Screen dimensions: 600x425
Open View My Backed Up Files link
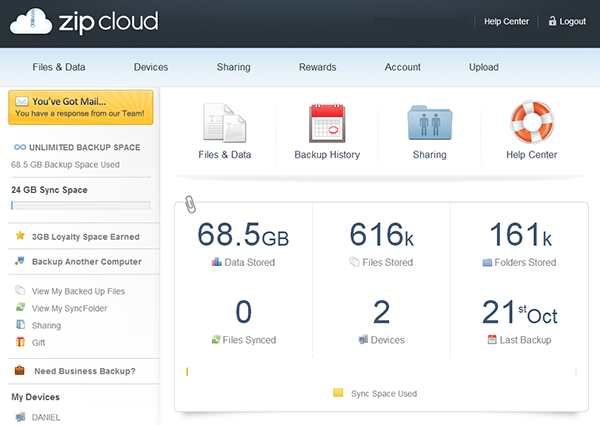pyautogui.click(x=78, y=291)
